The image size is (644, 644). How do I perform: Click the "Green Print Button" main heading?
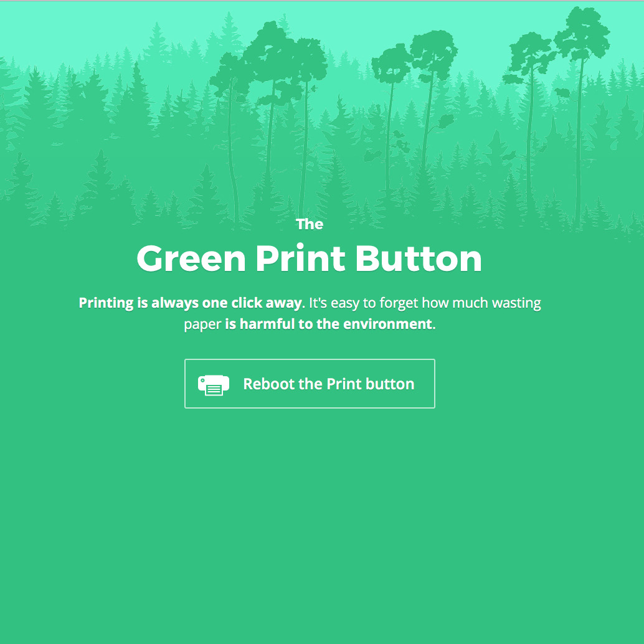310,258
